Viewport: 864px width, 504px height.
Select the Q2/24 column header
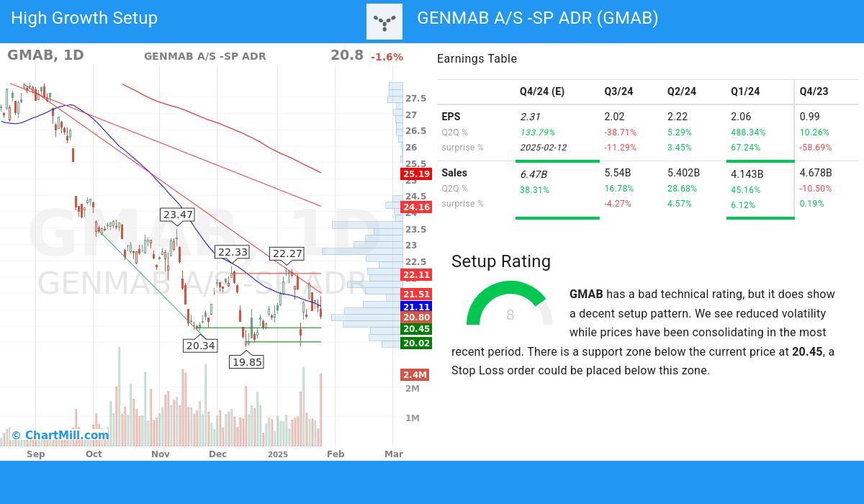pyautogui.click(x=682, y=91)
